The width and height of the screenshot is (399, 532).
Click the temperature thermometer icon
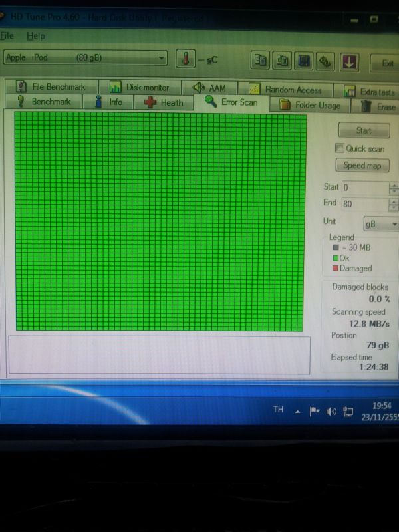[x=186, y=59]
